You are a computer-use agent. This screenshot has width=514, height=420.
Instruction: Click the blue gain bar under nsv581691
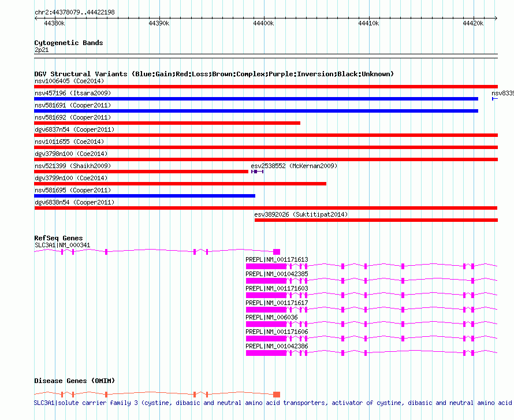point(256,111)
